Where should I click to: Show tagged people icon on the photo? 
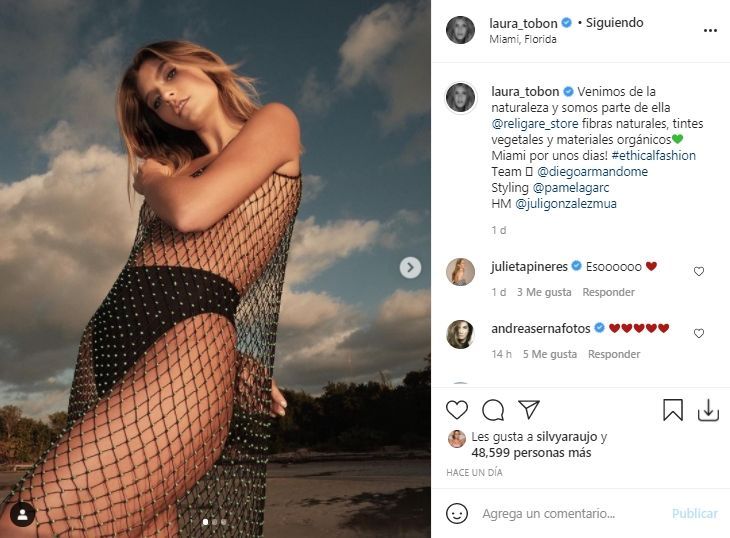[x=22, y=514]
